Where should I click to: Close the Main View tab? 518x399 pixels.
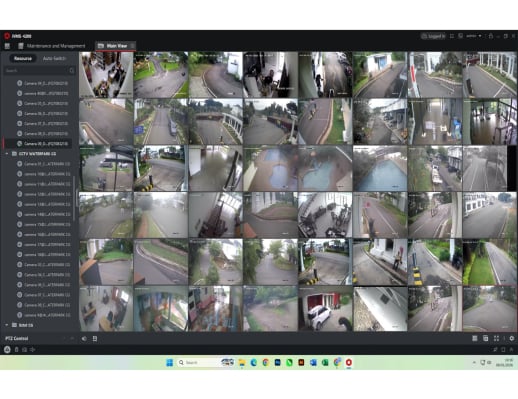point(132,46)
